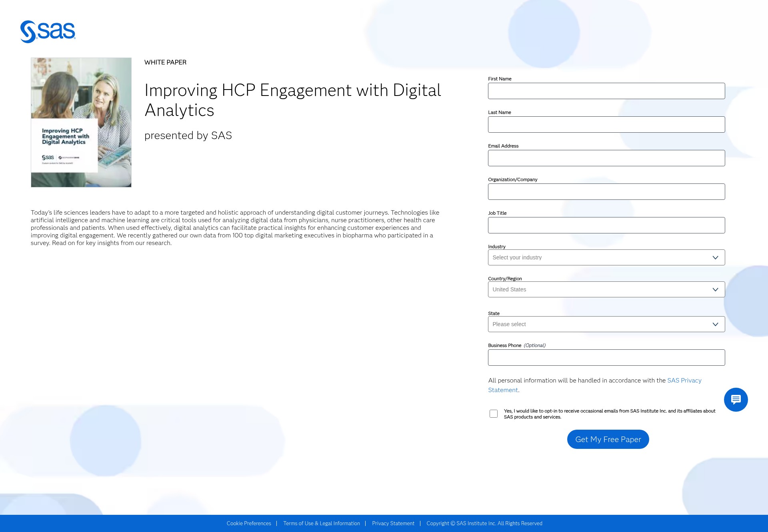Focus the Last Name field

pyautogui.click(x=606, y=125)
